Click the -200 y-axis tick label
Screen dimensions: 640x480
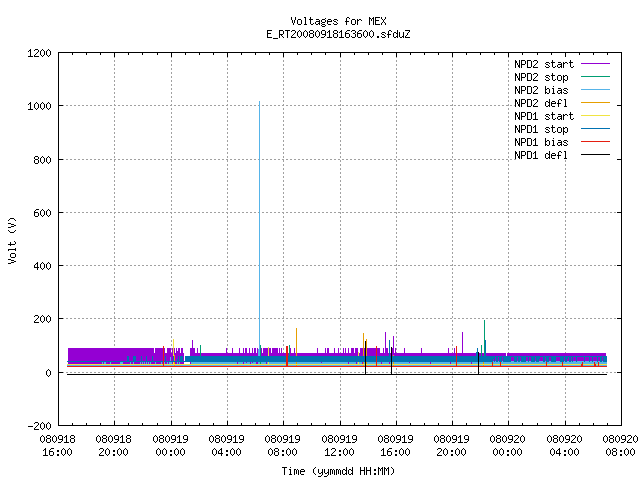[x=39, y=426]
